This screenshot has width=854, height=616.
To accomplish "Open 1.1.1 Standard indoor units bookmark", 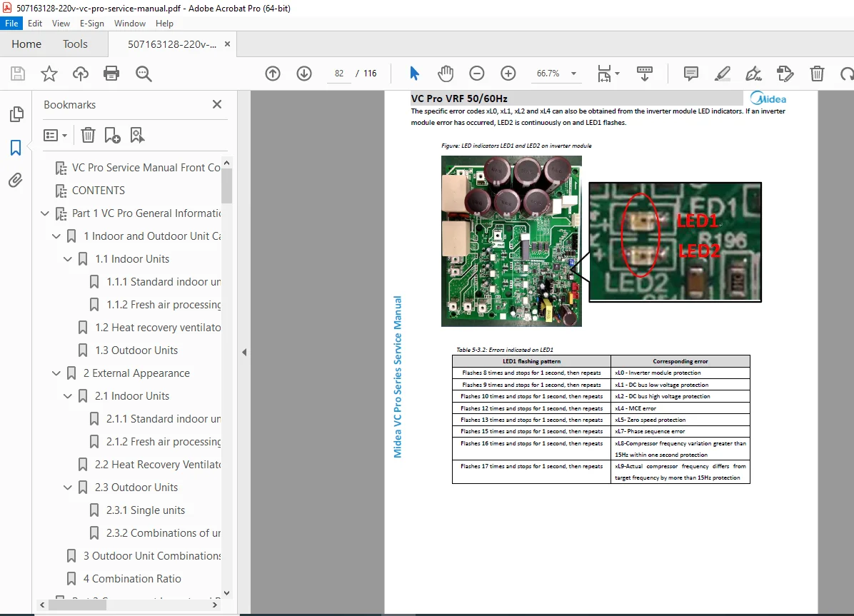I will click(163, 282).
